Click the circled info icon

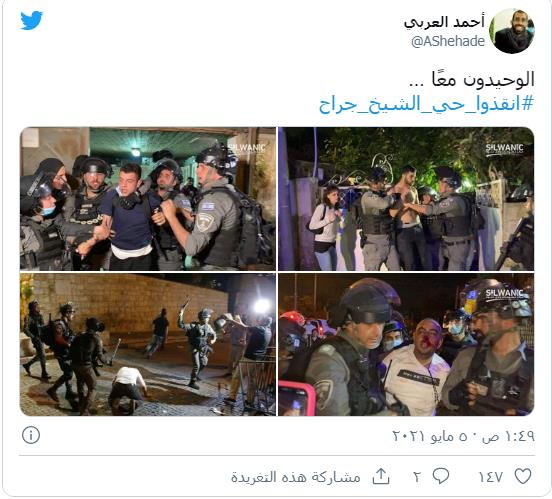pyautogui.click(x=31, y=435)
